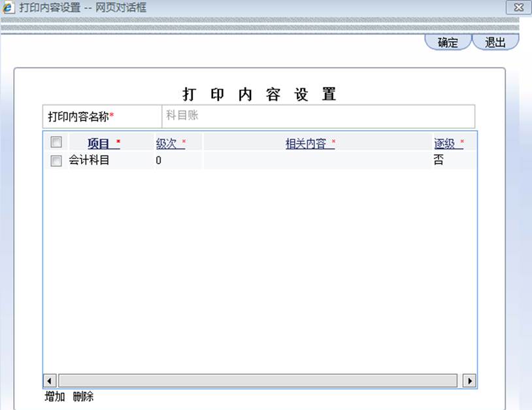532x410 pixels.
Task: Close the 打印内容设置 dialog window
Action: pyautogui.click(x=518, y=7)
